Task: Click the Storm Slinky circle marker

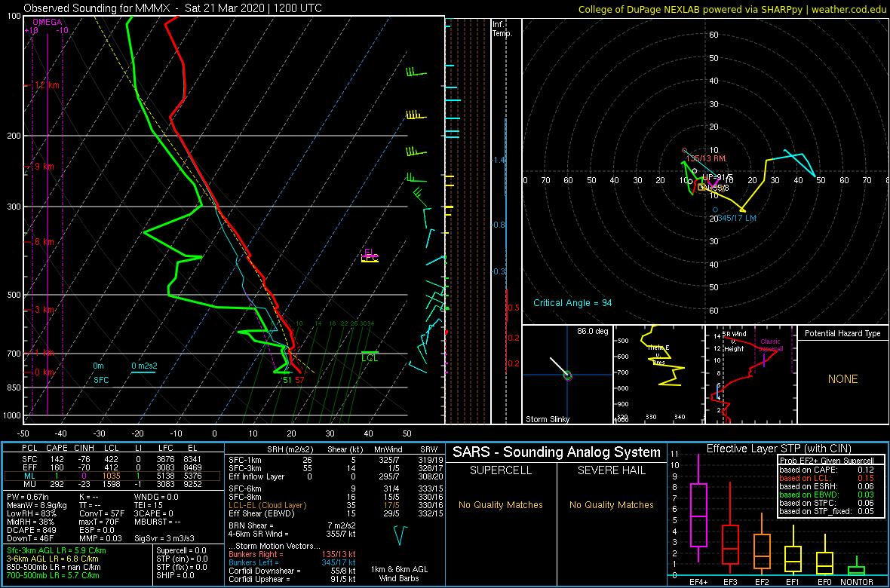Action: (x=568, y=375)
